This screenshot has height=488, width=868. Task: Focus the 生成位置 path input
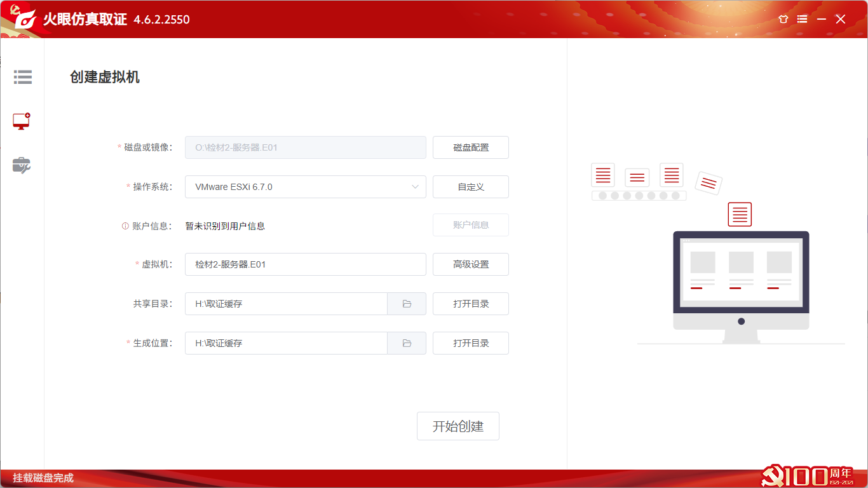pyautogui.click(x=286, y=343)
